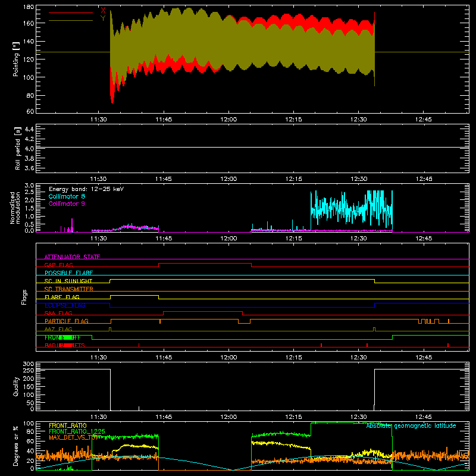Select the Pointing axis title

[16, 59]
